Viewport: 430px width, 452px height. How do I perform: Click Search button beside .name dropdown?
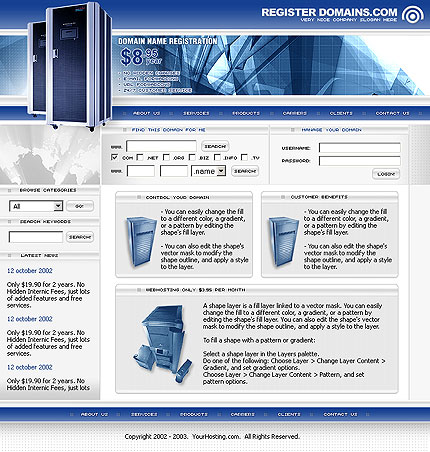pos(245,171)
